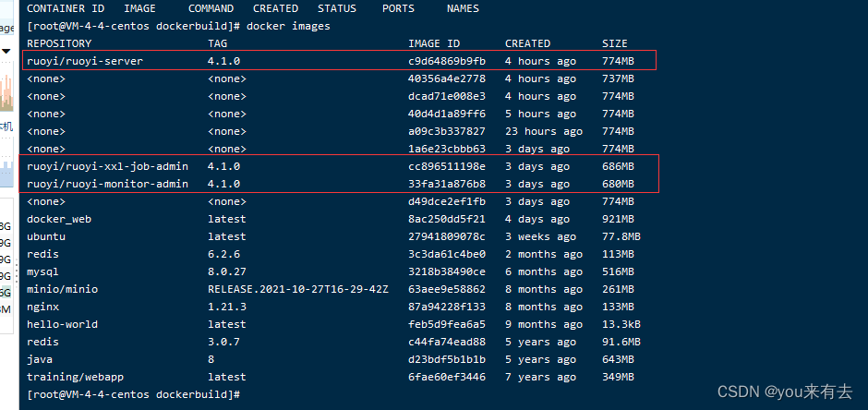Select repository ruoyi/ruoyi-monitor-admin

point(107,184)
